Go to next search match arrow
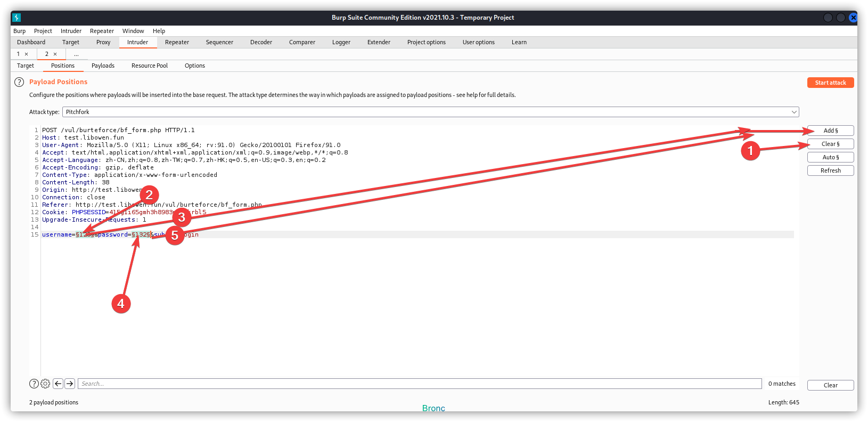The width and height of the screenshot is (868, 422). tap(70, 384)
